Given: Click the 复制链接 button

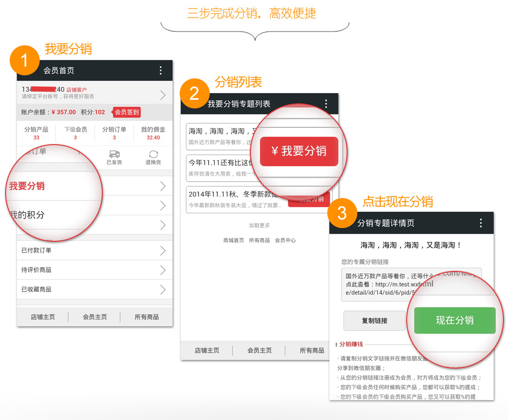Looking at the screenshot, I should [374, 321].
